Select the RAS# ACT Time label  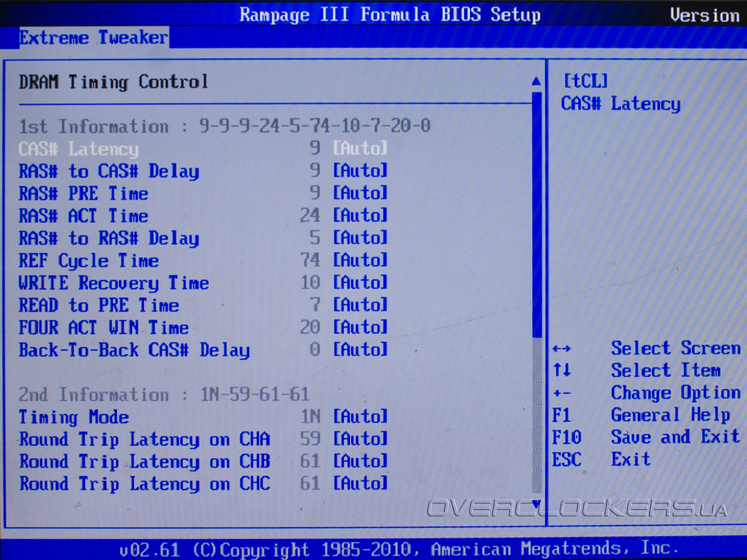[83, 216]
